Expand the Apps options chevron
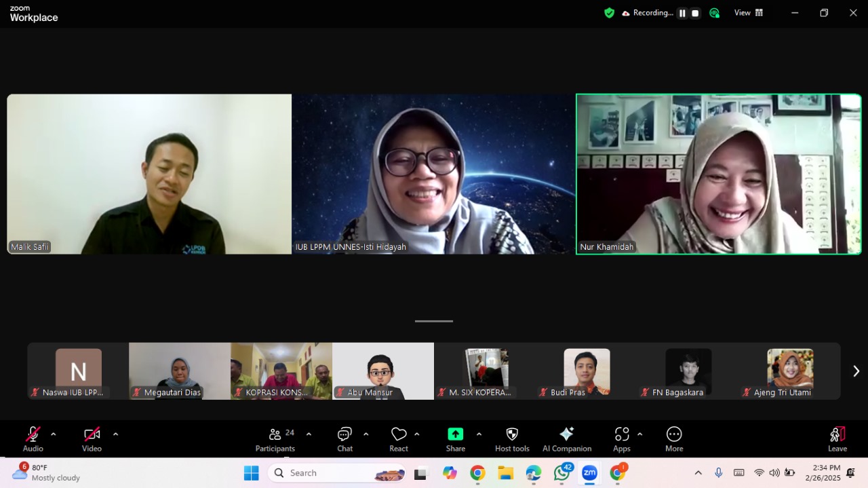 coord(639,434)
